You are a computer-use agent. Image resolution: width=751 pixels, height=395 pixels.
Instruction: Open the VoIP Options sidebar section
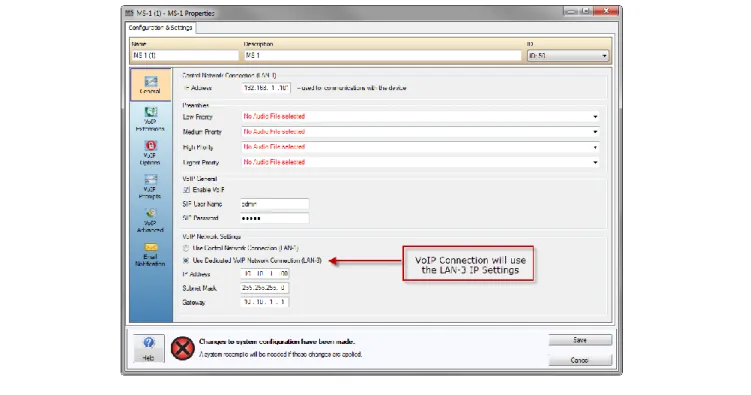(x=150, y=153)
